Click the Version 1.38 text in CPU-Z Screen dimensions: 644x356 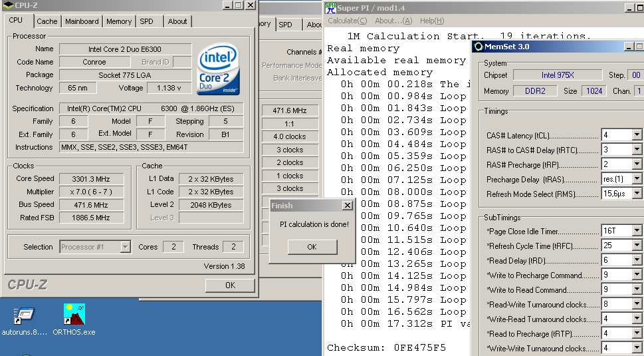[224, 266]
